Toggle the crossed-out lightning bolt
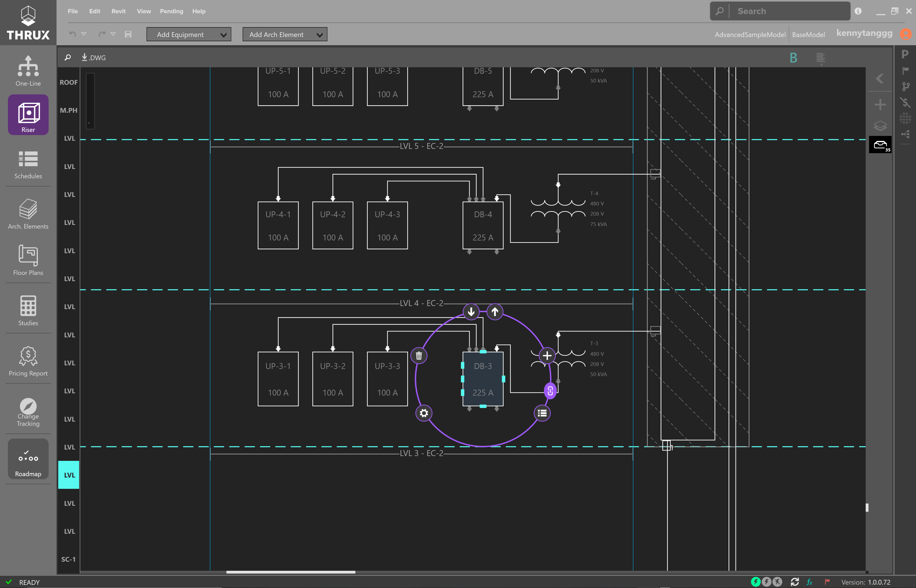Screen dimensions: 916x588 (x=777, y=582)
